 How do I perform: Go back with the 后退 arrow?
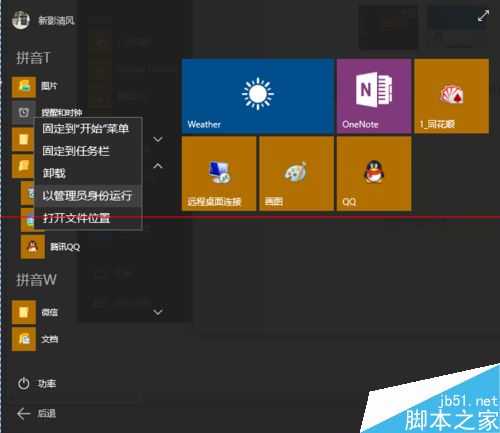click(36, 414)
